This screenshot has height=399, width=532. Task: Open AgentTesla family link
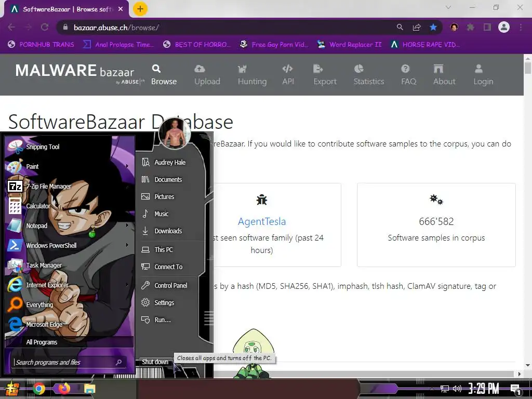262,221
